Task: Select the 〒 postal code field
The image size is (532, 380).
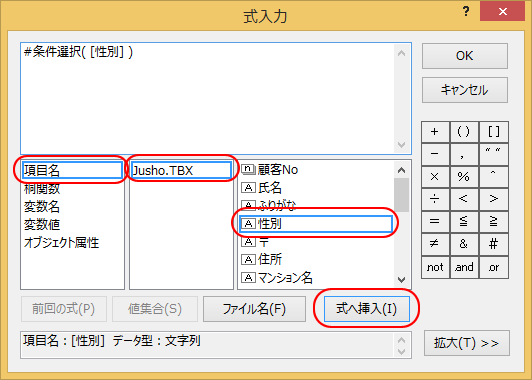Action: (x=316, y=242)
